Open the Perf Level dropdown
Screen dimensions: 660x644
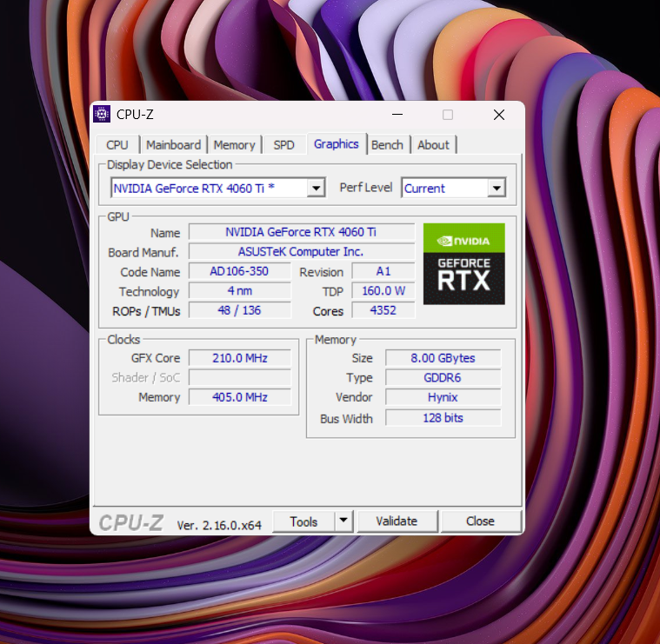(x=496, y=188)
